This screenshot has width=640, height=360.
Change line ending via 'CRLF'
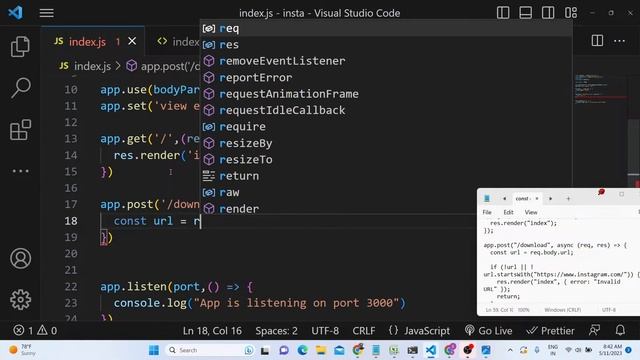click(x=364, y=331)
